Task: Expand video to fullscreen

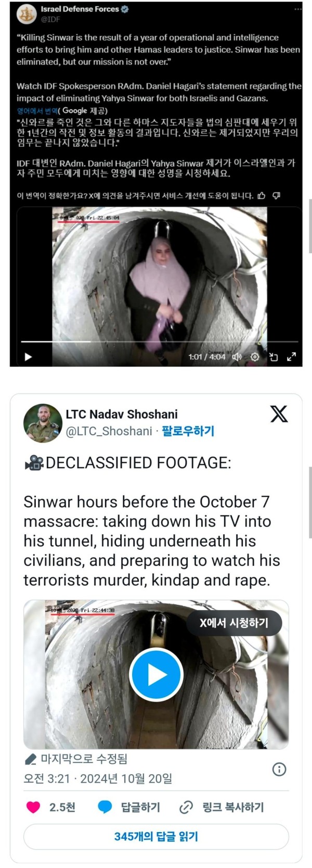Action: [x=292, y=357]
